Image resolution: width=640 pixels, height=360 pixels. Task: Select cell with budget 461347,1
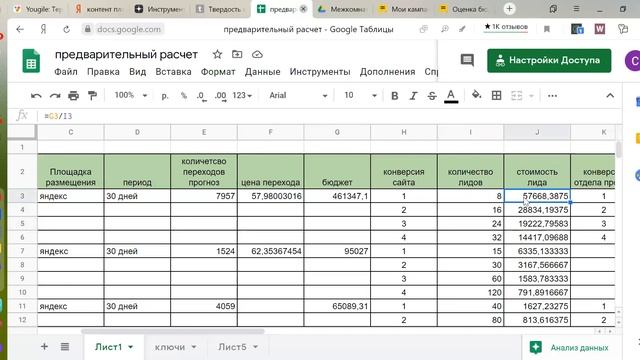coord(337,196)
